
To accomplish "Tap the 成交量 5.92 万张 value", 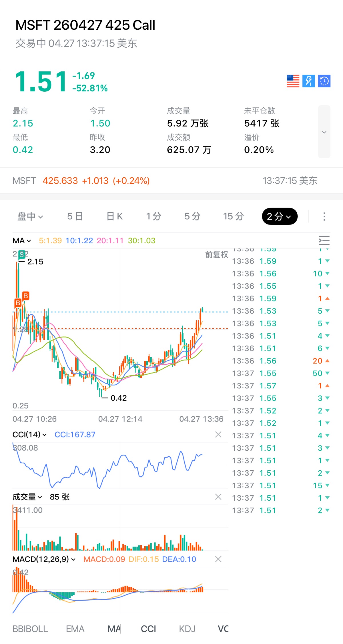I will (188, 123).
